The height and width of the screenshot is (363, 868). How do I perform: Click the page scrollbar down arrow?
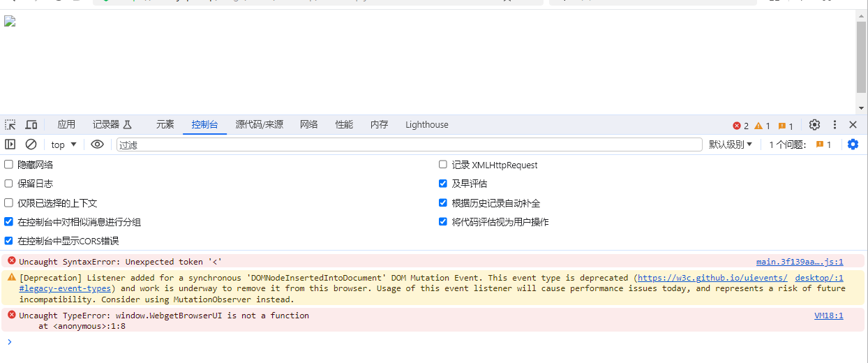(x=861, y=108)
